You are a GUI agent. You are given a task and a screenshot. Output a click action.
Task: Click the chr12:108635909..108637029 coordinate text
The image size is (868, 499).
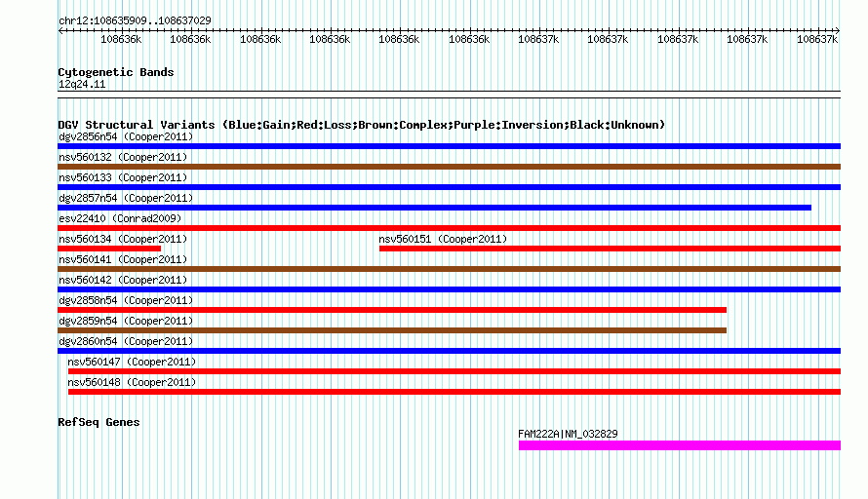[x=135, y=20]
